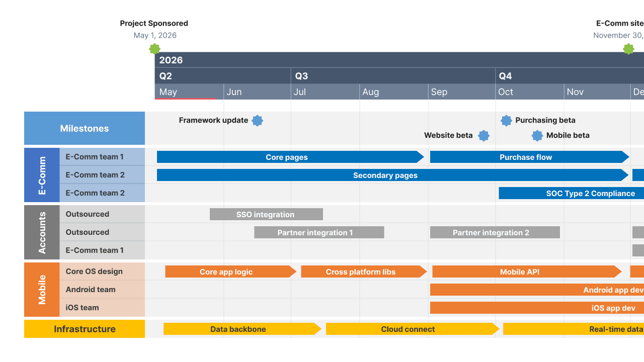Click the Jun month header
Viewport: 644px width, 362px height.
click(x=257, y=92)
